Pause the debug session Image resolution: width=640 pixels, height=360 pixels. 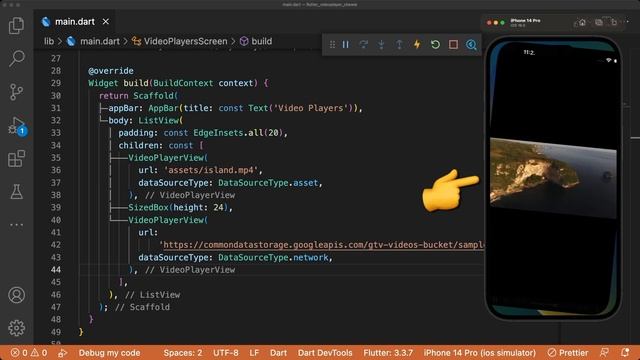pos(345,44)
